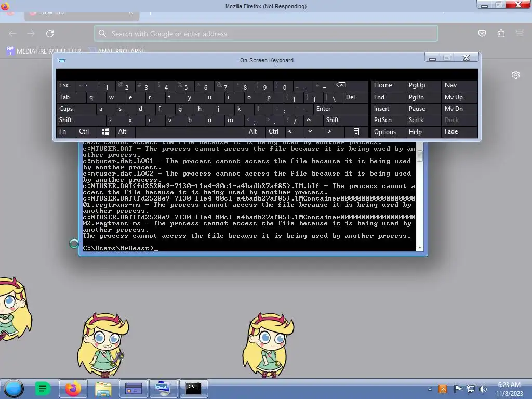Click the Del key on On-Screen Keyboard

click(x=355, y=97)
